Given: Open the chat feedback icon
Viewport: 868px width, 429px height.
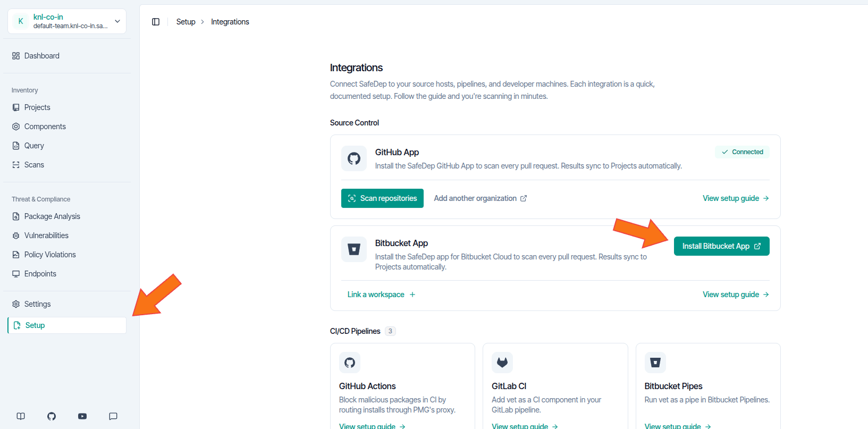Looking at the screenshot, I should click(113, 416).
